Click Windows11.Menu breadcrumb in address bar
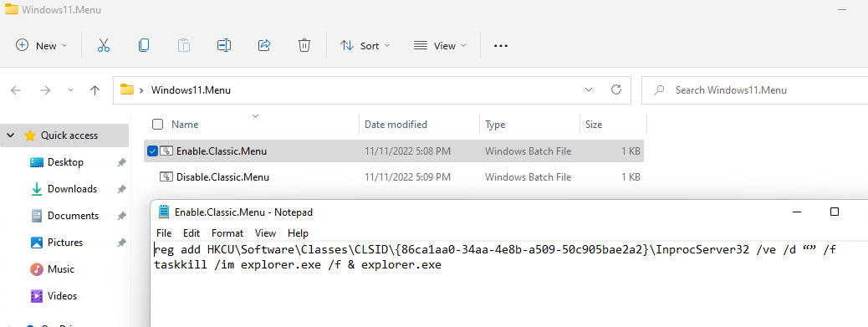Image resolution: width=868 pixels, height=327 pixels. point(191,89)
